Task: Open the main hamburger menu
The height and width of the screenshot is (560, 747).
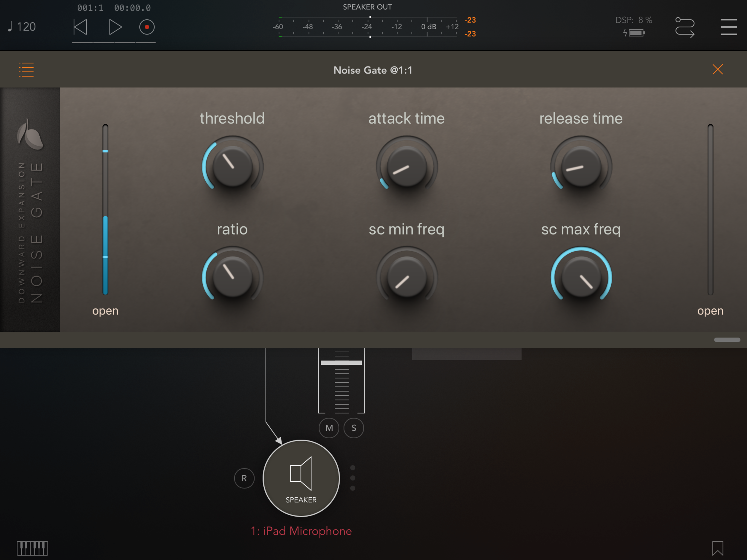Action: (x=728, y=27)
